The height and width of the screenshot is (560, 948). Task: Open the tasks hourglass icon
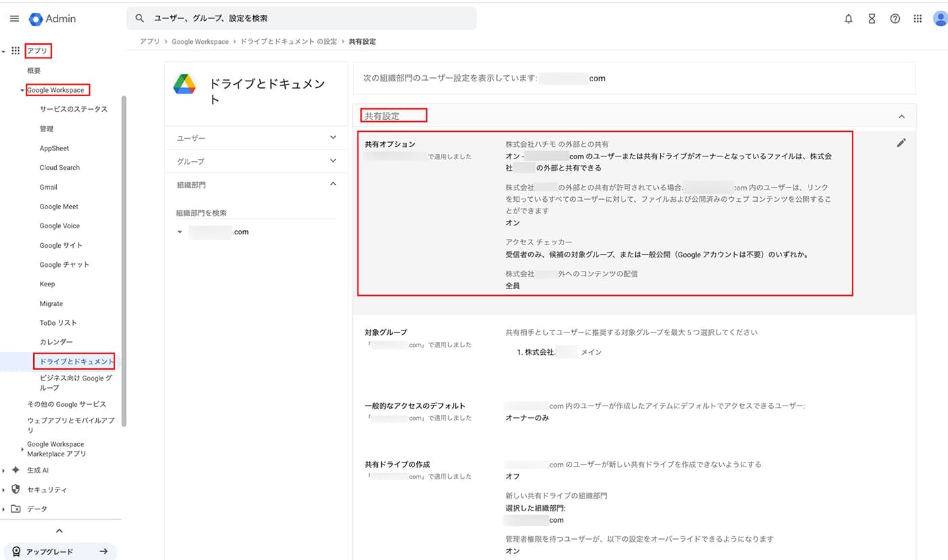tap(871, 19)
